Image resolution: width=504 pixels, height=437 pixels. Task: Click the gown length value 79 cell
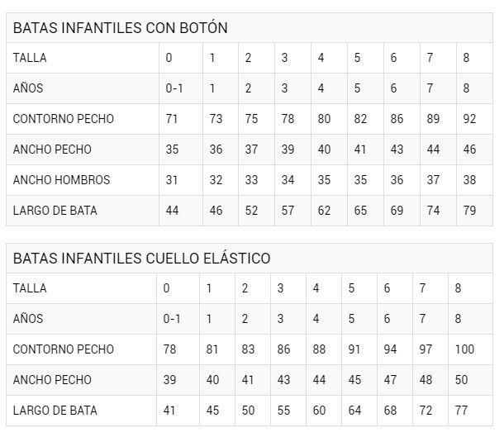(469, 211)
